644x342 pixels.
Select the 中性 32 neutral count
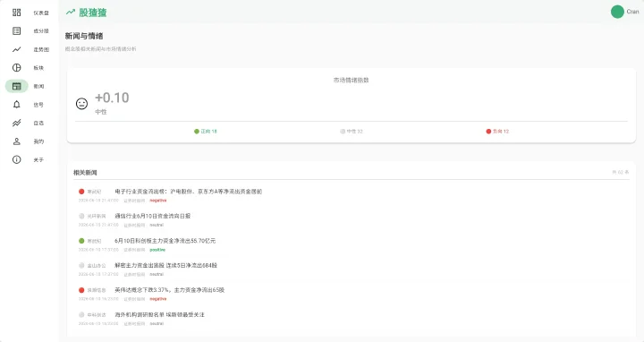(x=352, y=132)
